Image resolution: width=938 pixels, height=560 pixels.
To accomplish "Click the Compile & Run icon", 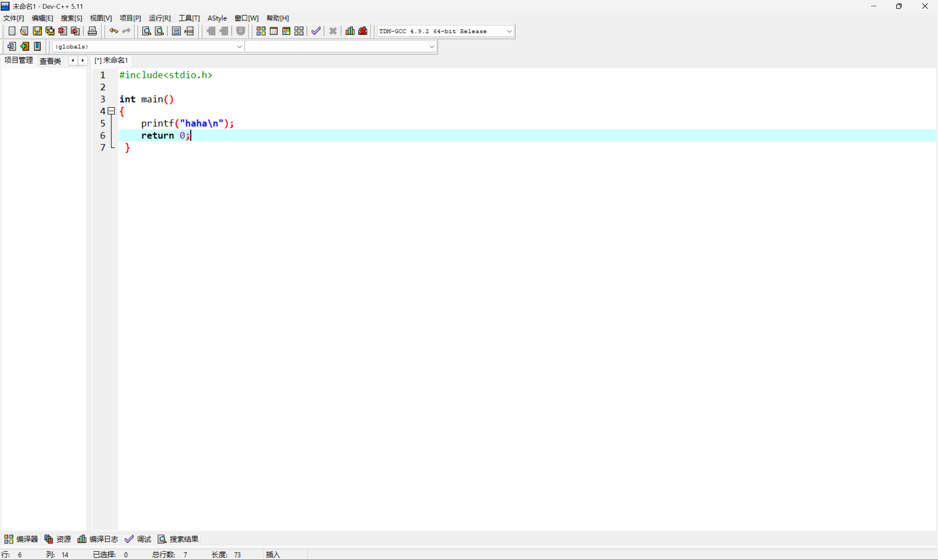I will pyautogui.click(x=286, y=31).
